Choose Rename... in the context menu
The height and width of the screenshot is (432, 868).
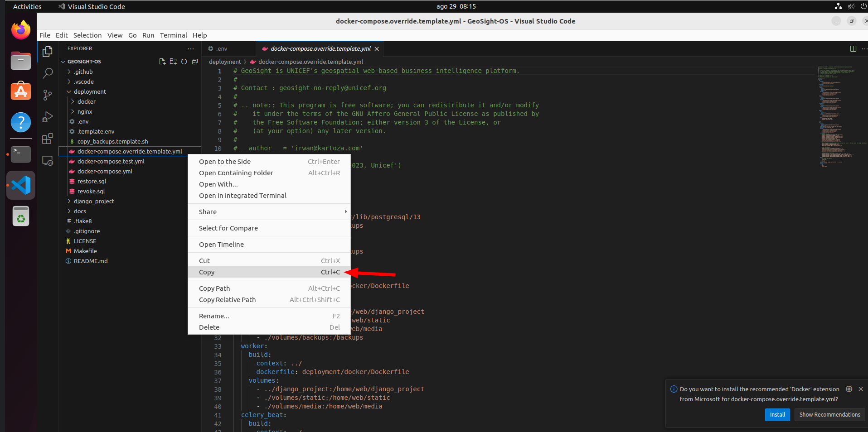pos(269,316)
